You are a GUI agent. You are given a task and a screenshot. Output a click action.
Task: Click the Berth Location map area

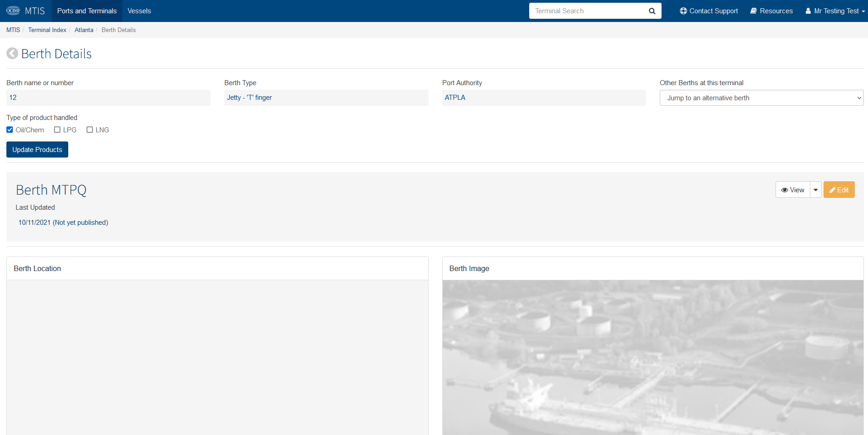217,358
